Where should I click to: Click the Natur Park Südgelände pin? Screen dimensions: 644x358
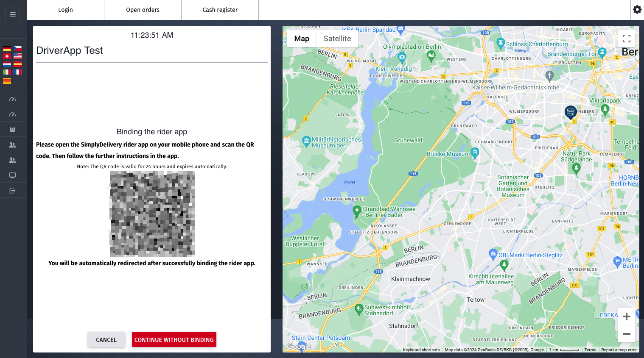click(576, 168)
